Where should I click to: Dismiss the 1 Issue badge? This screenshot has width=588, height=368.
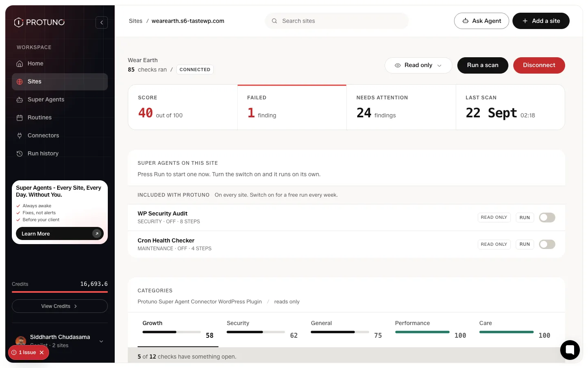42,352
